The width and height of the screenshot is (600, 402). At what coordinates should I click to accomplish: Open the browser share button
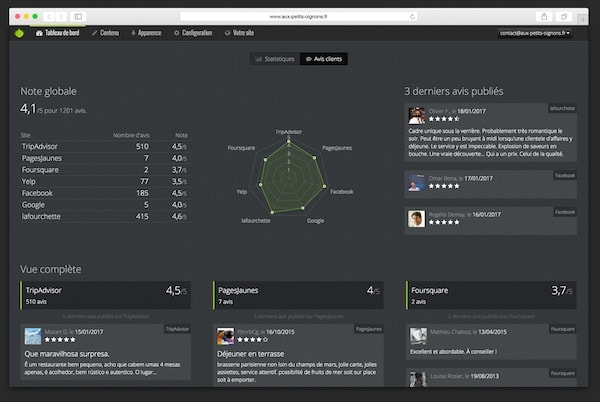(x=544, y=16)
